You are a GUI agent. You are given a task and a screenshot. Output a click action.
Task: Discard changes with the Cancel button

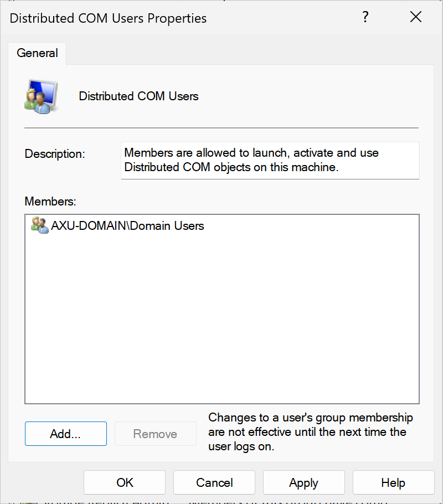(x=214, y=483)
